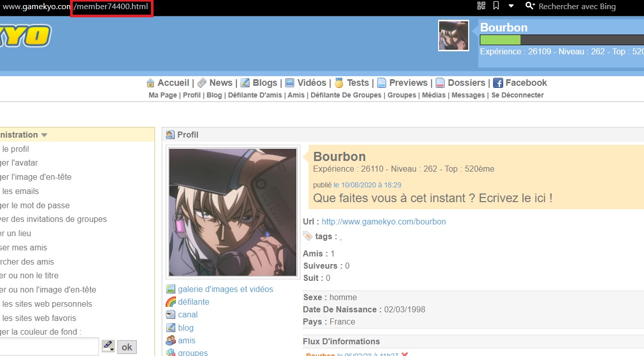Open the Amis submenu link
The width and height of the screenshot is (644, 356).
tap(296, 95)
